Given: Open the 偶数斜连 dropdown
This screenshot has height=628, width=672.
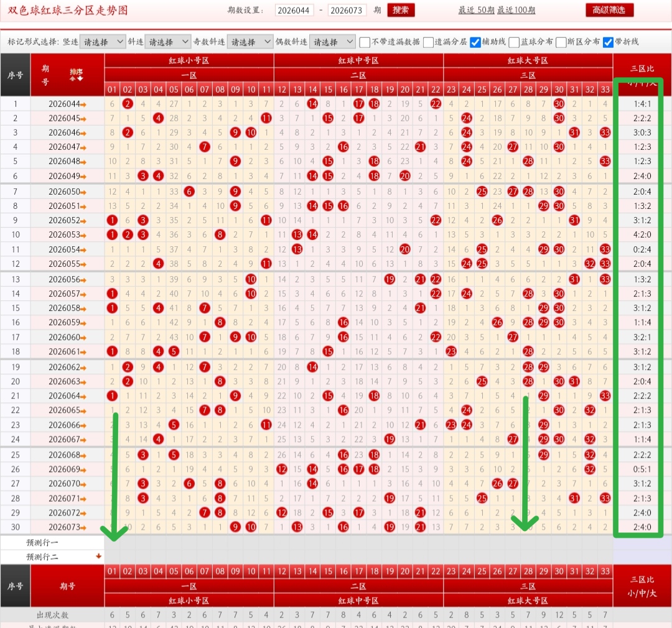Looking at the screenshot, I should (x=332, y=42).
